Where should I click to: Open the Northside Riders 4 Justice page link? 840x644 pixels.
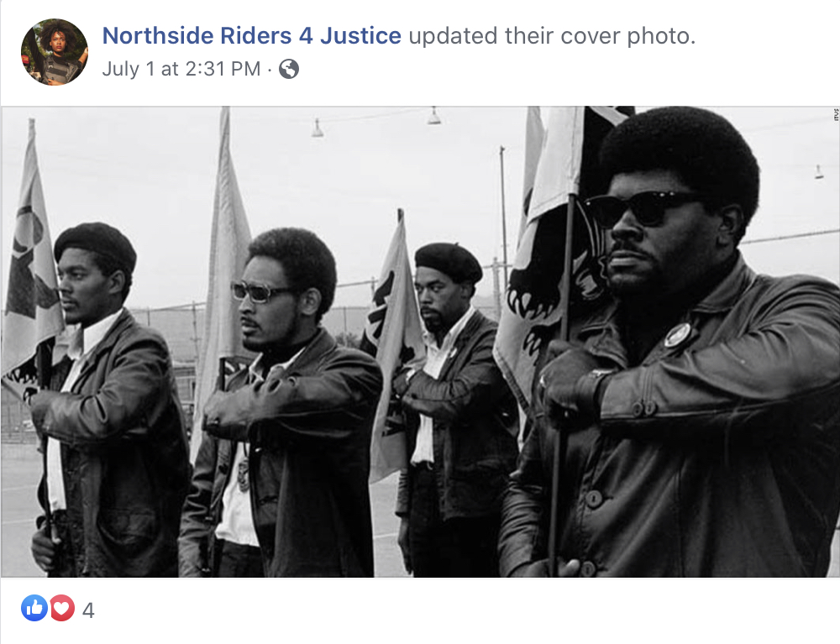[251, 36]
